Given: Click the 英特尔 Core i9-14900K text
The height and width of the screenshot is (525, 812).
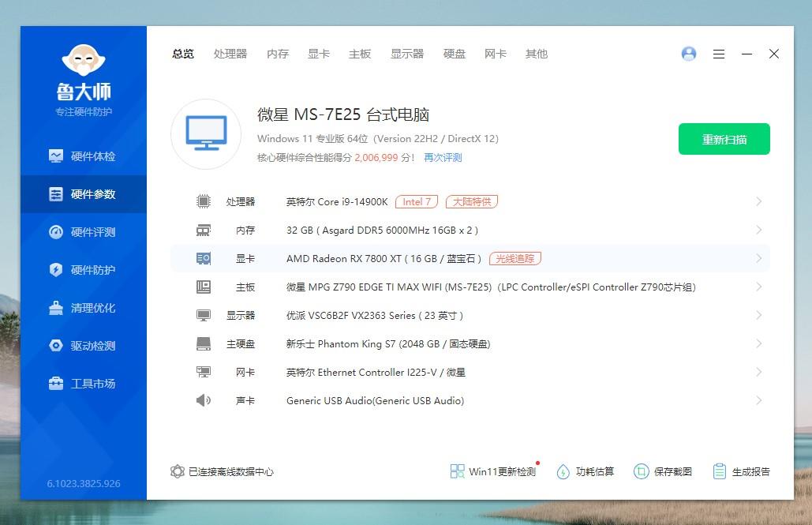Looking at the screenshot, I should point(337,201).
